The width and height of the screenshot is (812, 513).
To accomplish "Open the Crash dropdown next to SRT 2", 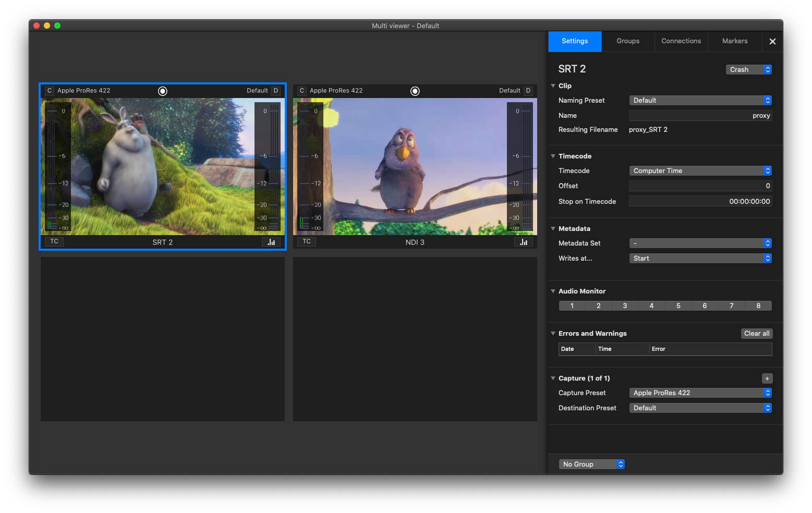I will (749, 70).
